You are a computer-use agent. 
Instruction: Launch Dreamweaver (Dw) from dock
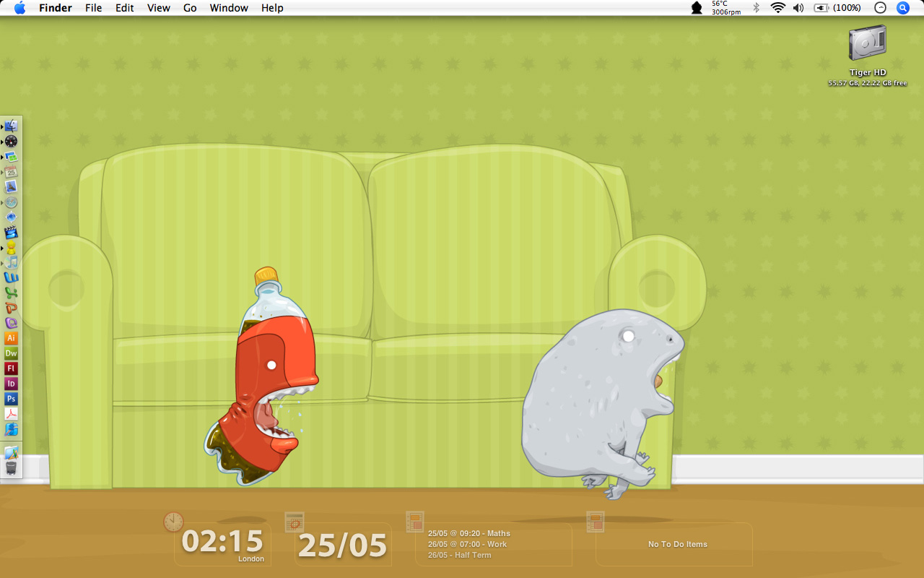[11, 353]
